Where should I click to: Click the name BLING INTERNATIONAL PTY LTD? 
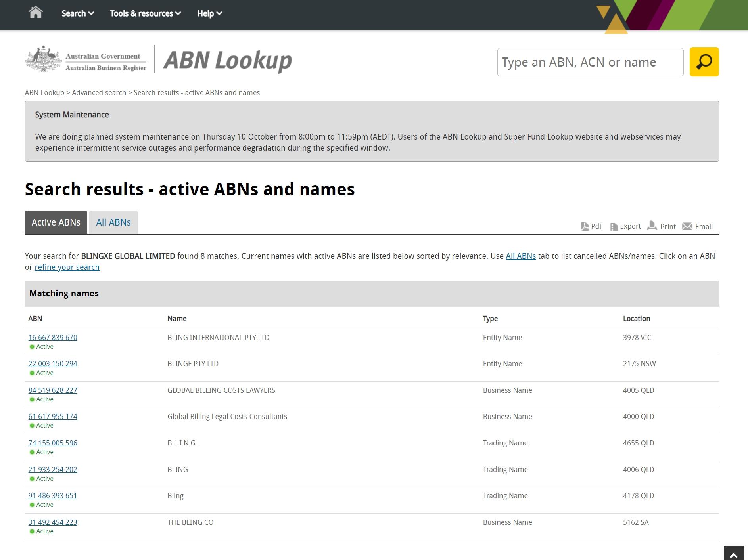pos(219,338)
